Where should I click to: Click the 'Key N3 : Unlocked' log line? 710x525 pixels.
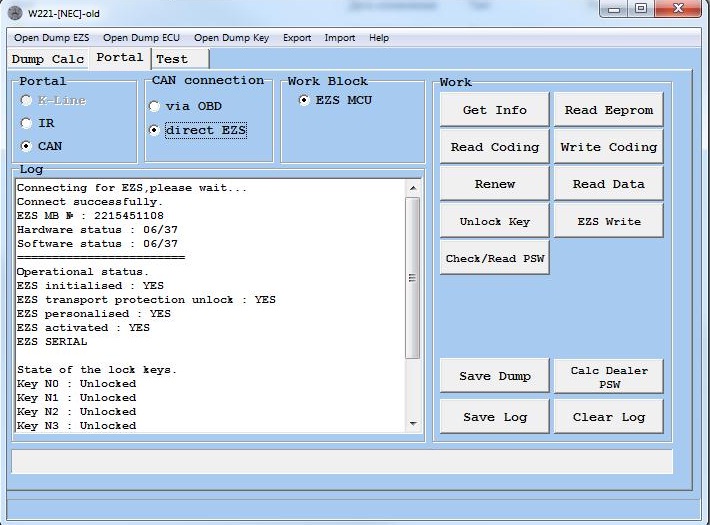pos(76,426)
